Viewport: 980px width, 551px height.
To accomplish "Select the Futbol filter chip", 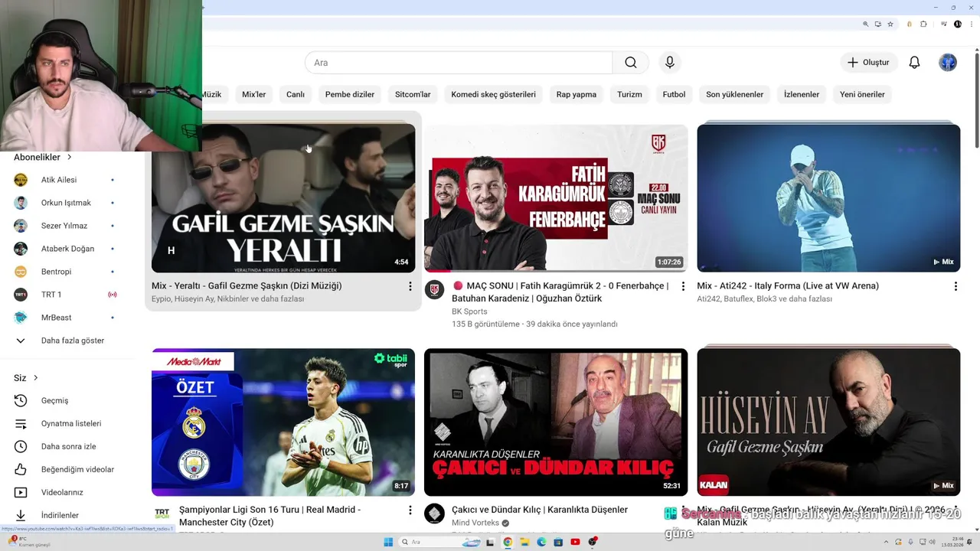I will (x=674, y=94).
